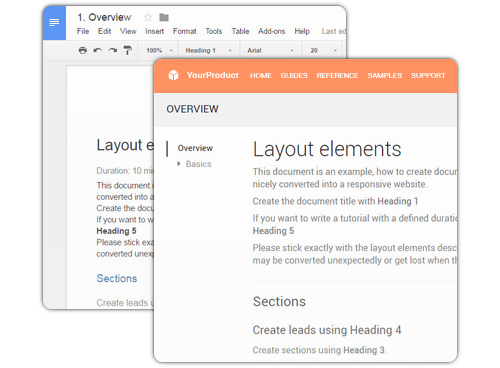
Task: Star the 1. Overview document
Action: tap(148, 17)
